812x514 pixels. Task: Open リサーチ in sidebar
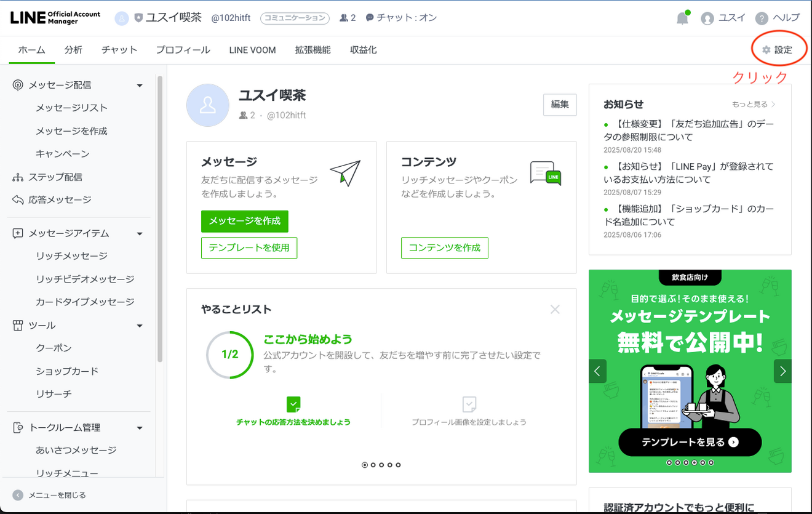[x=54, y=394]
